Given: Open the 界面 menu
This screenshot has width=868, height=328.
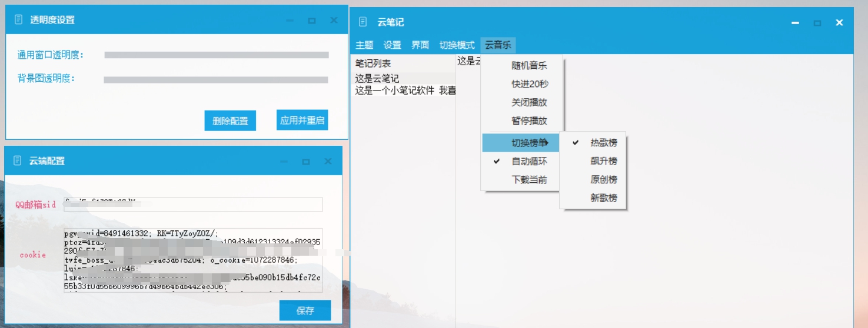Looking at the screenshot, I should (420, 45).
